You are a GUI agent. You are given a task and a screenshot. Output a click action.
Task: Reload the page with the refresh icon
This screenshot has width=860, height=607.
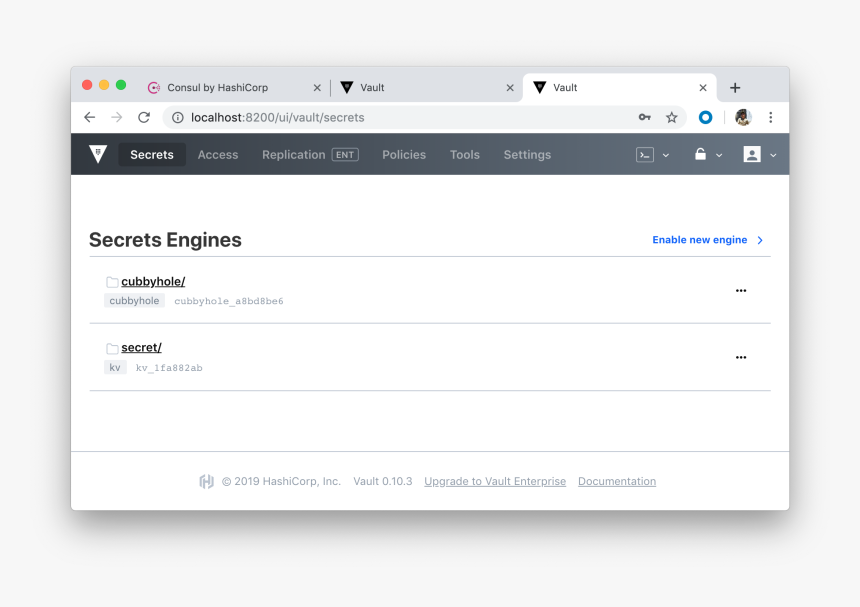[144, 117]
